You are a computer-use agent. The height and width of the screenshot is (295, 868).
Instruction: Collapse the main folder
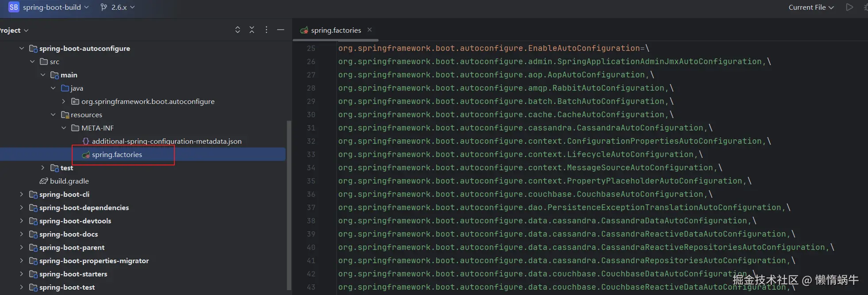pyautogui.click(x=42, y=75)
